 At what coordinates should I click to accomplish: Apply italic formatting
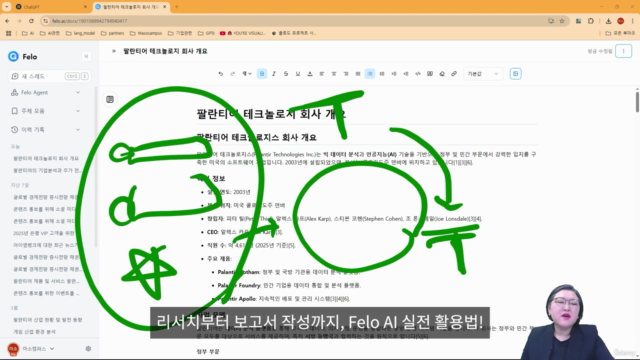pyautogui.click(x=274, y=74)
